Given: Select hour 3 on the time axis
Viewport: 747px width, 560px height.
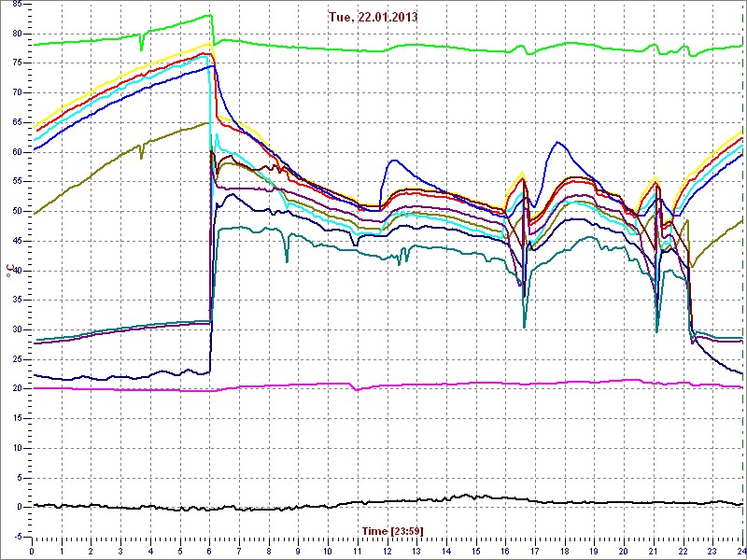Looking at the screenshot, I should (x=120, y=552).
